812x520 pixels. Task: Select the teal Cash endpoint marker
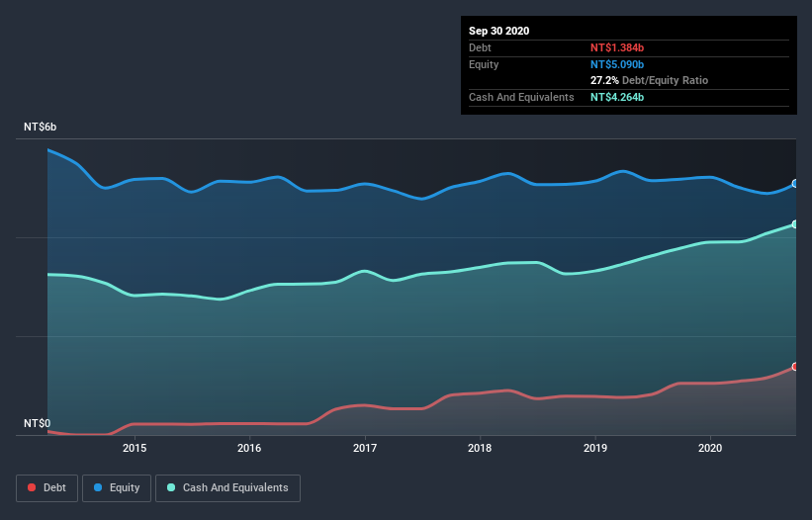coord(795,224)
